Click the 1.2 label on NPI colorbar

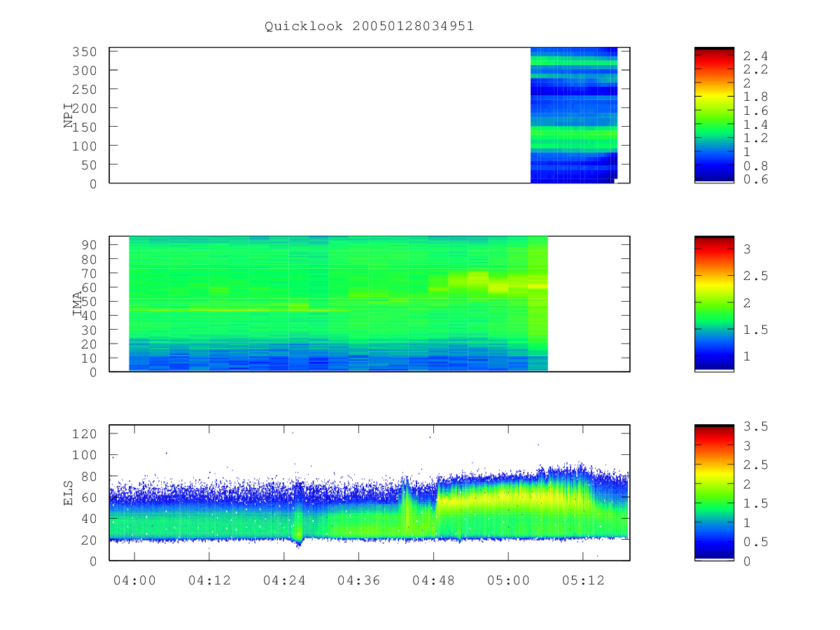pos(755,139)
